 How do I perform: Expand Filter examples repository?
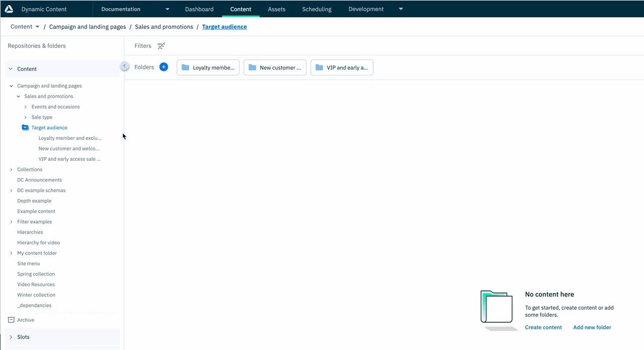(12, 222)
